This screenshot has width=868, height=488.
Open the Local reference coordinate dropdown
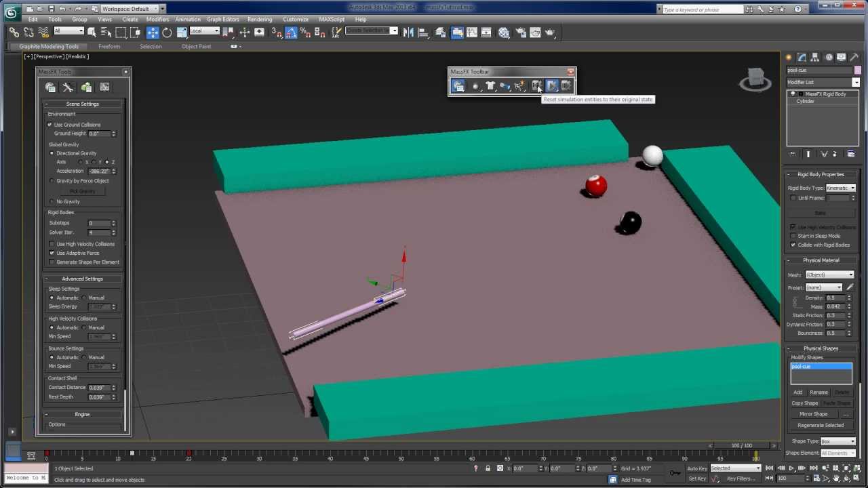pos(204,31)
